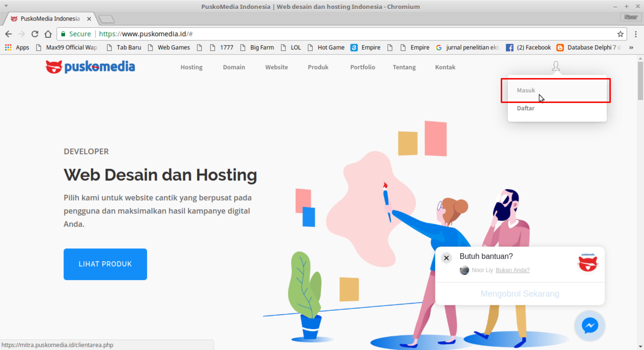Image resolution: width=644 pixels, height=350 pixels.
Task: Select the PuskoMedia Indonesia browser tab
Action: tap(50, 19)
